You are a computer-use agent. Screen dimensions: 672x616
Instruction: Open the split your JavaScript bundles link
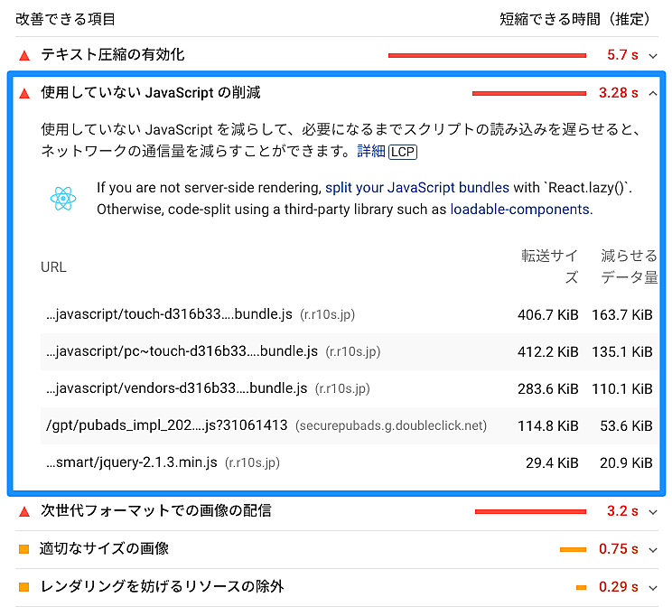416,188
